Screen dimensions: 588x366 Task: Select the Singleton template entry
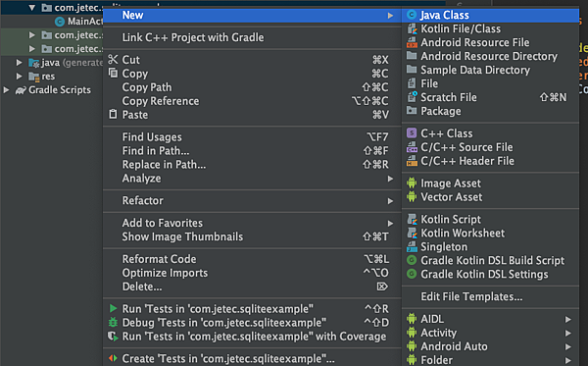(490, 246)
